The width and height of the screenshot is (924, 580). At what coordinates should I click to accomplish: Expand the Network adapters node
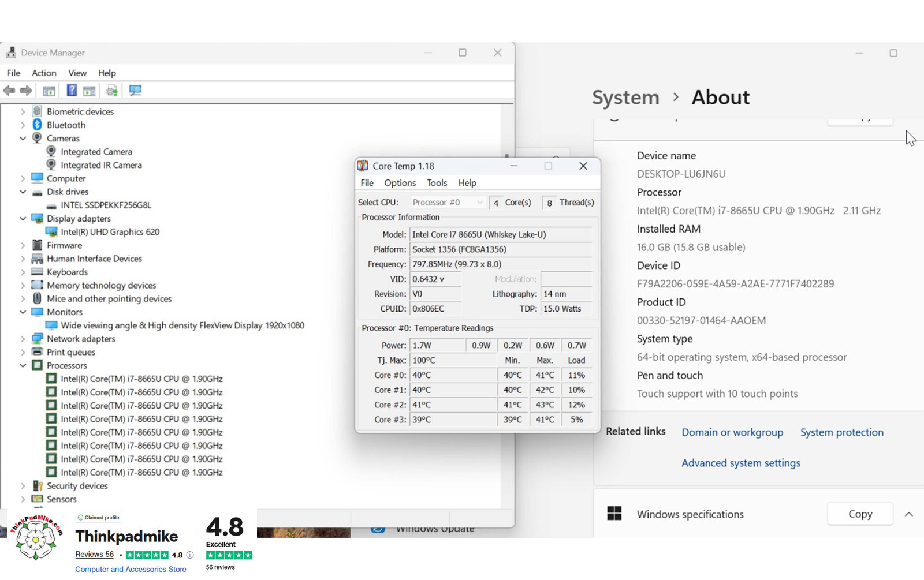coord(23,339)
